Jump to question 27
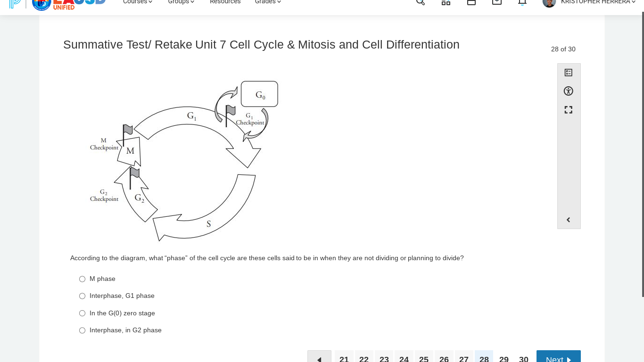Image resolution: width=644 pixels, height=362 pixels. [x=464, y=357]
